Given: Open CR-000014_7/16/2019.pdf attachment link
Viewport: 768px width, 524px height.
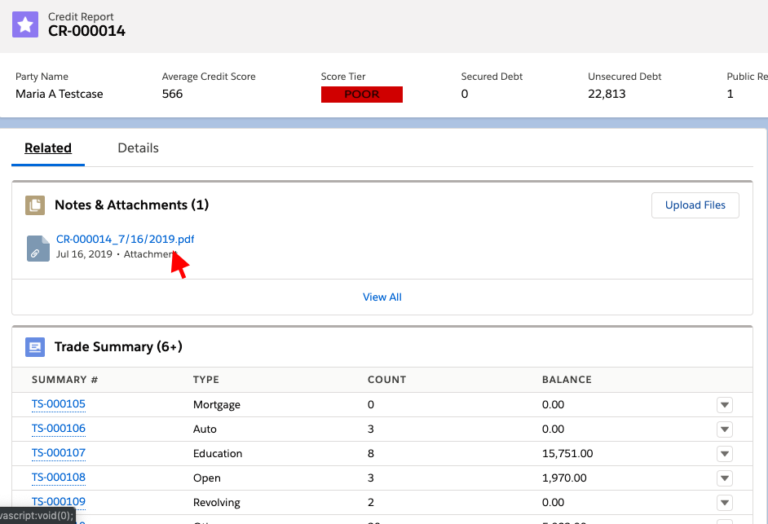Looking at the screenshot, I should pyautogui.click(x=125, y=239).
